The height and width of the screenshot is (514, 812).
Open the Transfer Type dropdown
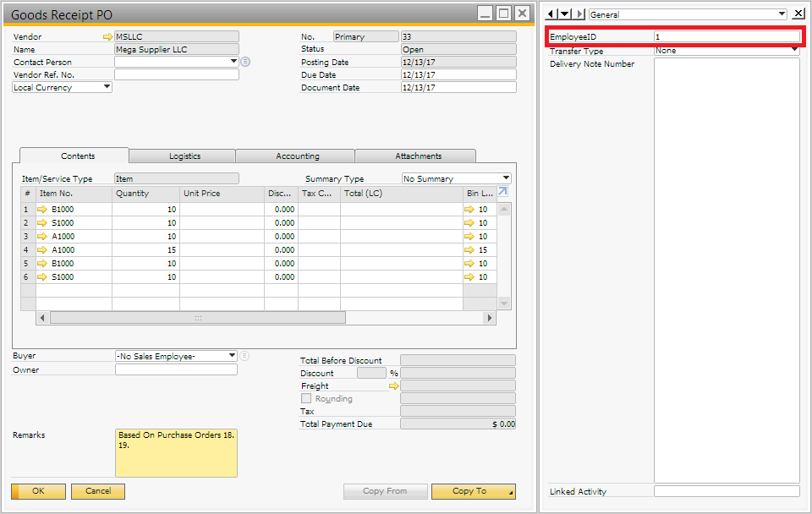[x=793, y=51]
